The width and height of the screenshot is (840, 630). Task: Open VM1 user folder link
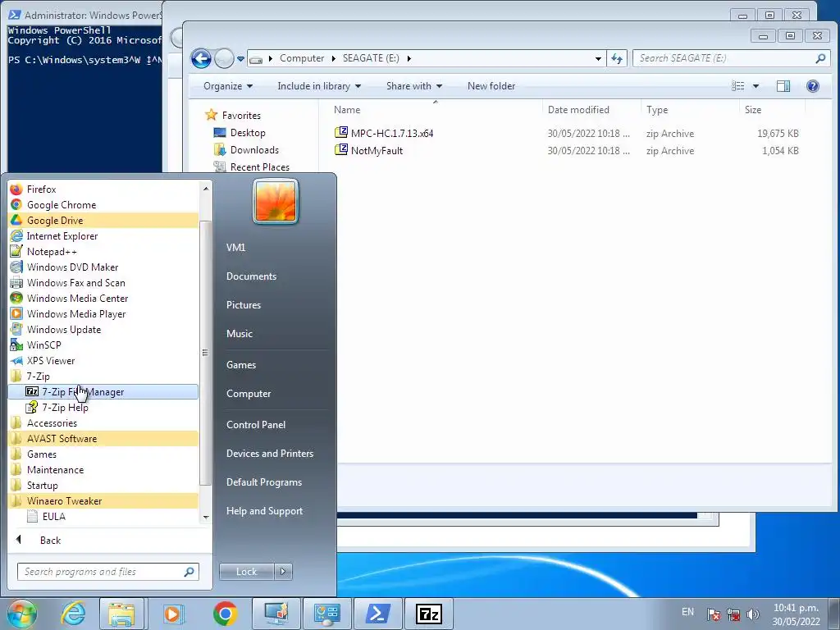click(x=235, y=248)
